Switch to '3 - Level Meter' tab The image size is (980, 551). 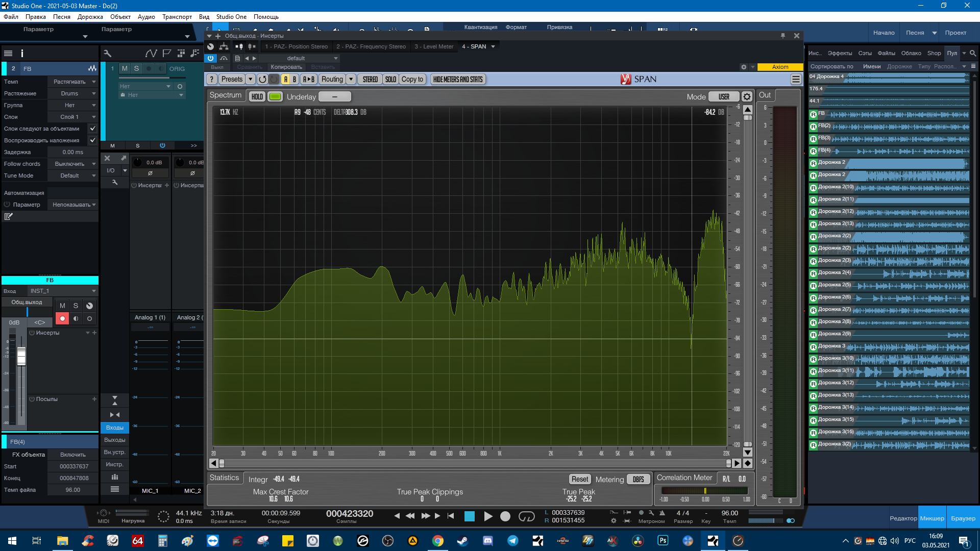[434, 46]
